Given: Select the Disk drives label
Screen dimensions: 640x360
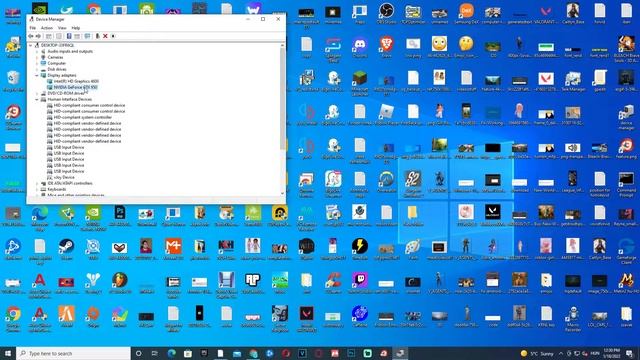Looking at the screenshot, I should 57,69.
